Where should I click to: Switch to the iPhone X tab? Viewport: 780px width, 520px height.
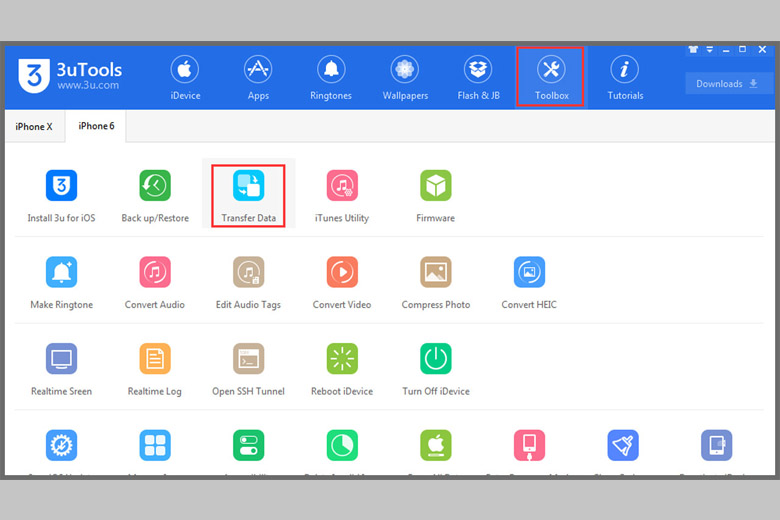34,126
